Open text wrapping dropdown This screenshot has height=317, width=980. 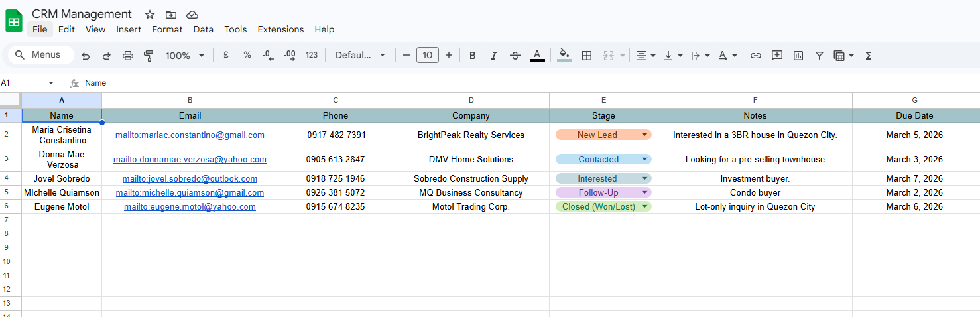(700, 56)
